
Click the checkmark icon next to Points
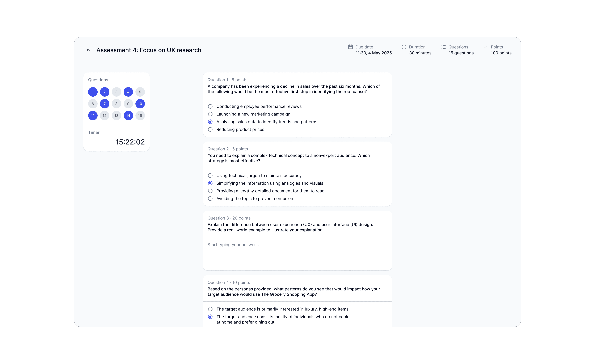(x=486, y=47)
